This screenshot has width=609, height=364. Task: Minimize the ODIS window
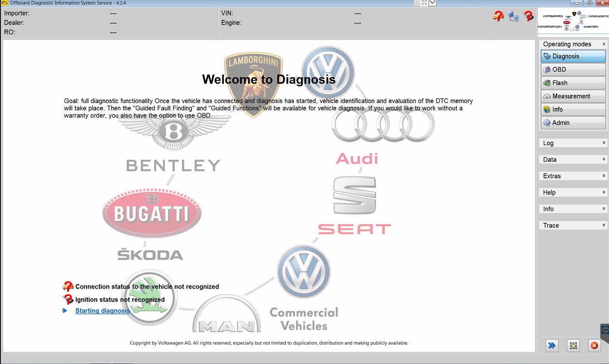coord(577,3)
